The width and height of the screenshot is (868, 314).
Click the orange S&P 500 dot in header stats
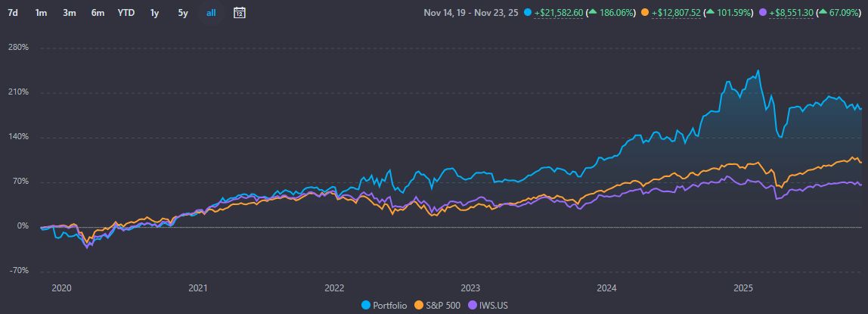click(645, 13)
